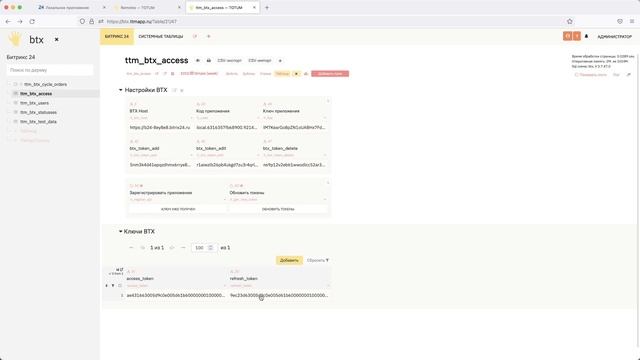Click the ОБНОВИТЬ ТОКЕНЫ button
Viewport: 640px width, 360px height.
tap(278, 209)
